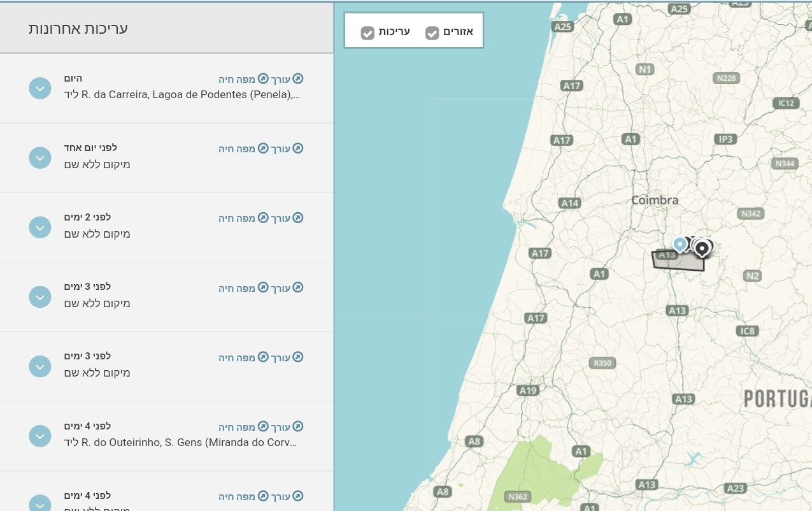This screenshot has width=812, height=511.
Task: Open editor link for today's edit
Action: (281, 79)
